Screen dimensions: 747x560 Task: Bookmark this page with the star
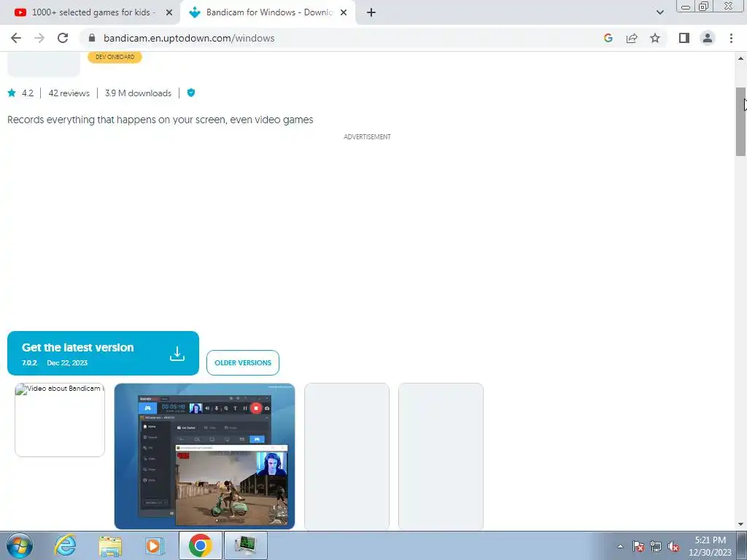pyautogui.click(x=655, y=38)
